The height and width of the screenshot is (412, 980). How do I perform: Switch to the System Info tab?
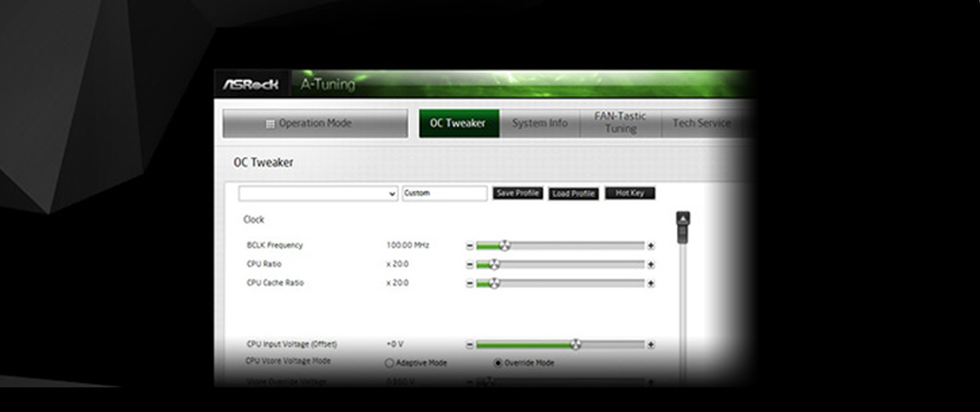540,123
